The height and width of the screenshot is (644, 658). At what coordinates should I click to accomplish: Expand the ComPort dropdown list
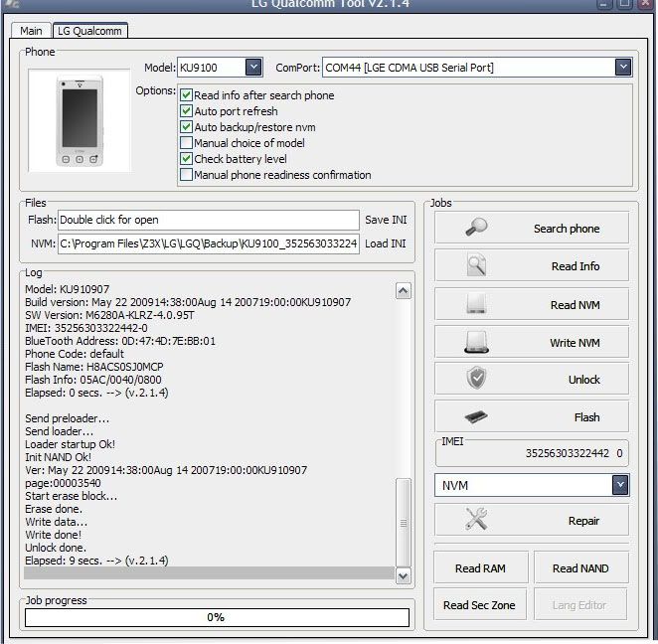point(623,68)
